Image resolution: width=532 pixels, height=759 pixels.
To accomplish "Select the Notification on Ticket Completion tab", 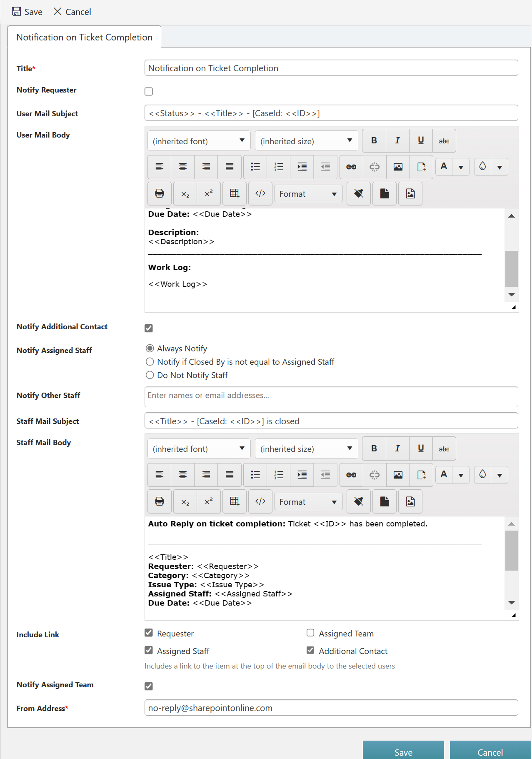I will point(84,37).
